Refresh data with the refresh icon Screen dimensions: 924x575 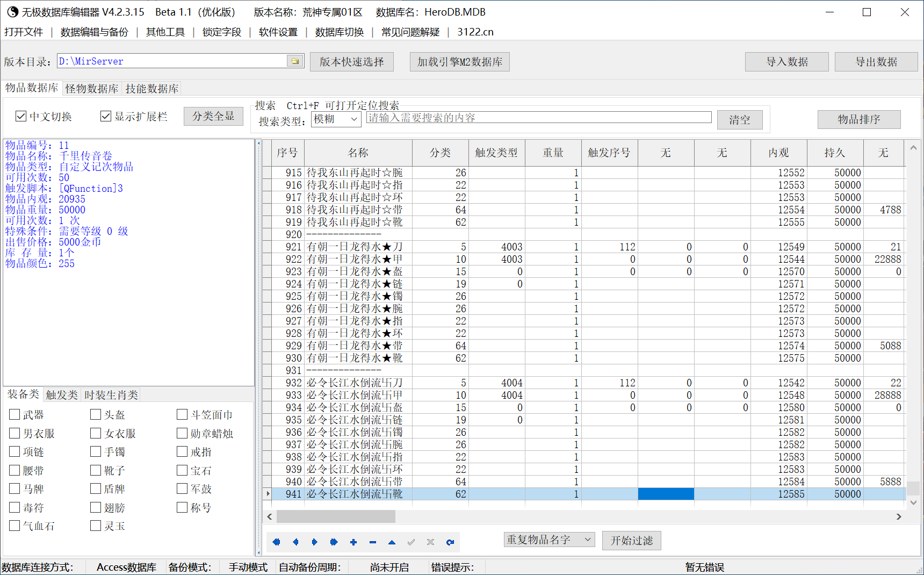(450, 542)
